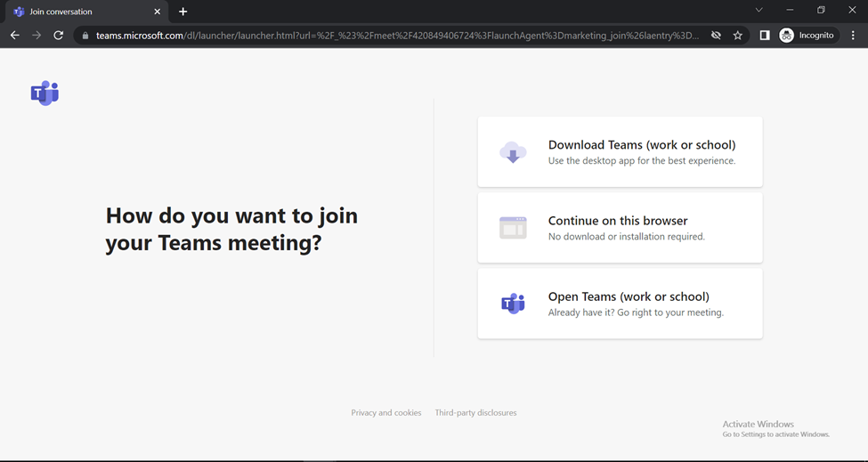Restore down the browser window
The width and height of the screenshot is (868, 462).
821,10
